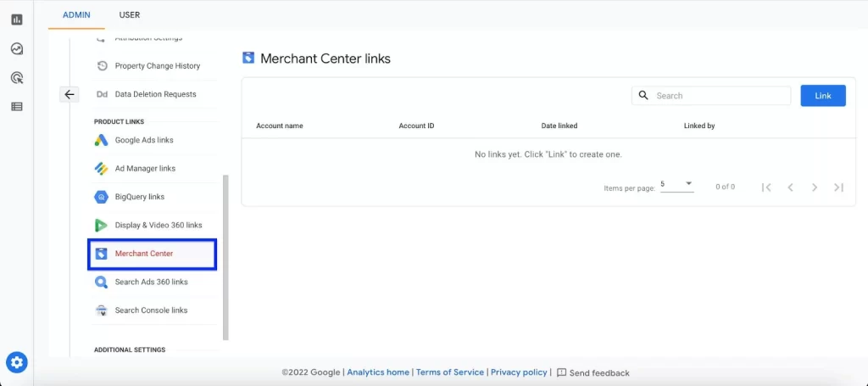The image size is (868, 386).
Task: Click the Merchant Center heading icon
Action: [248, 58]
